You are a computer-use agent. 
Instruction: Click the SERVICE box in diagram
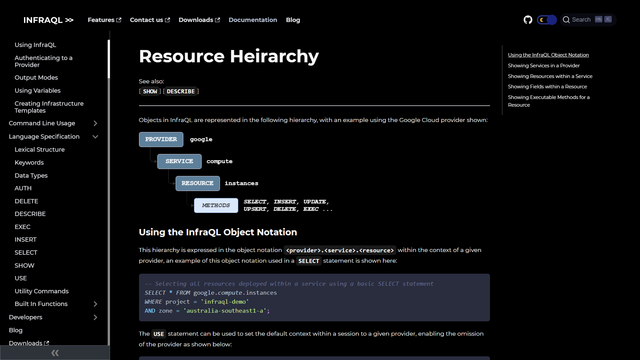[x=179, y=162]
